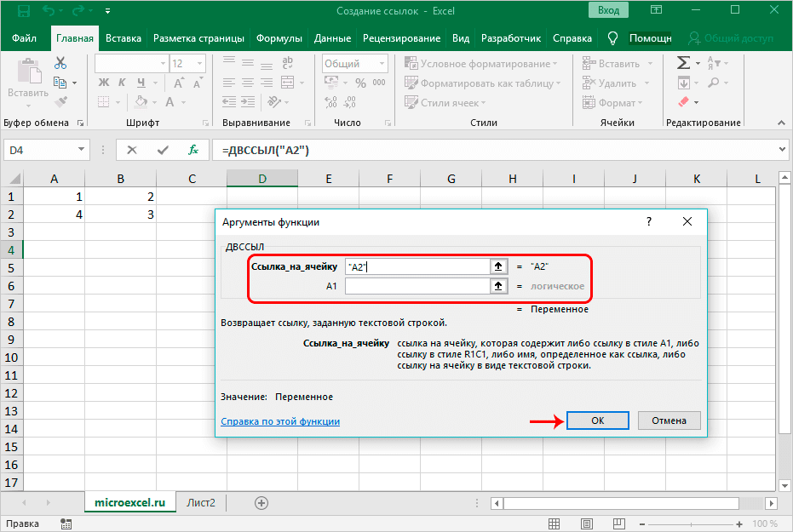The height and width of the screenshot is (532, 793).
Task: Toggle Italic (К) formatting
Action: click(124, 83)
